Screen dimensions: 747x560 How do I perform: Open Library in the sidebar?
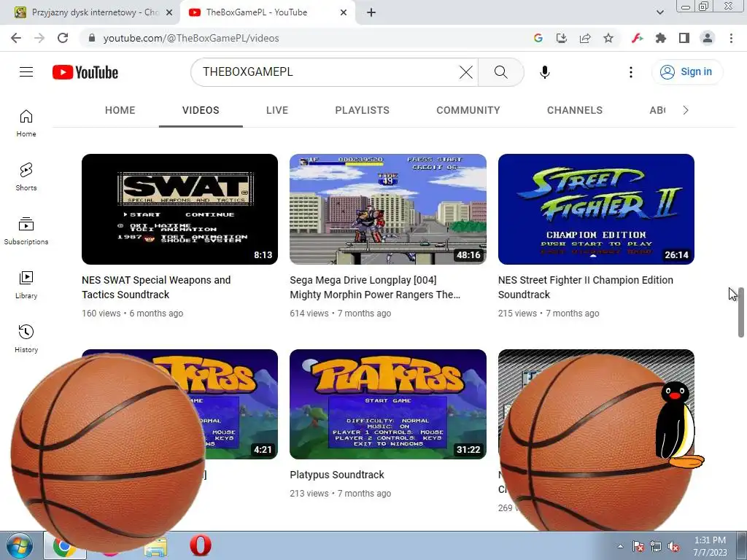(26, 285)
